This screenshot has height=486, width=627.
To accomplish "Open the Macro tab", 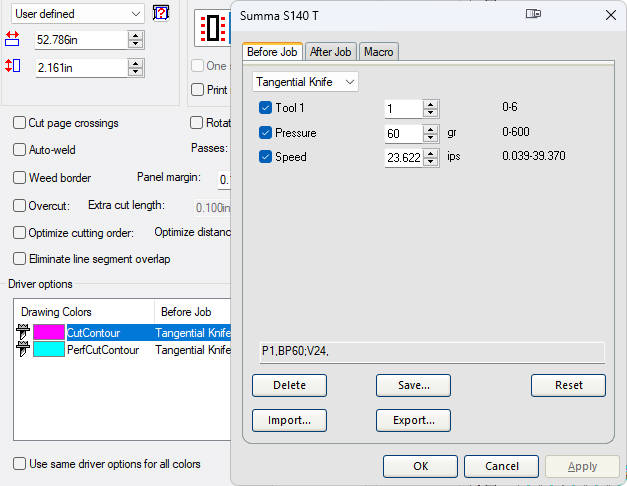I will click(378, 52).
